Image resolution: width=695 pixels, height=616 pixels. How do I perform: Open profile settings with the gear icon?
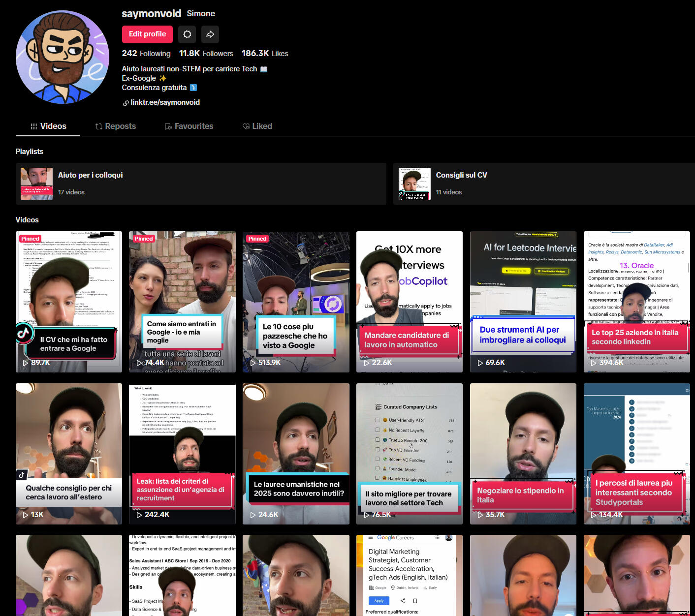187,34
